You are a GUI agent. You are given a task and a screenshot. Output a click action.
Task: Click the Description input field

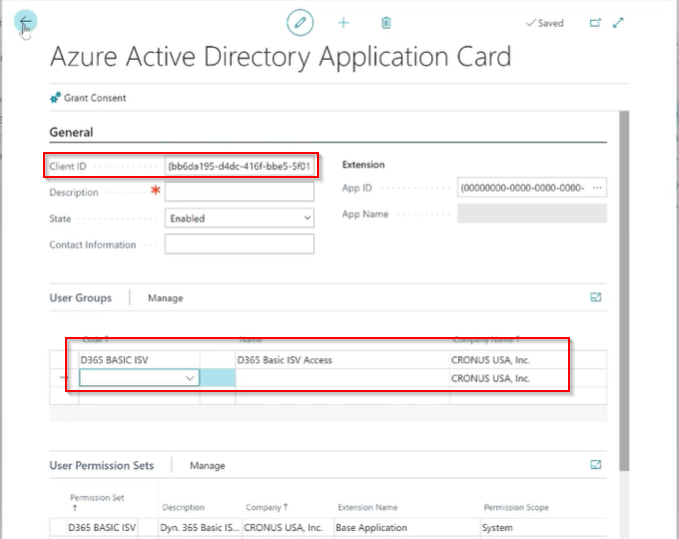[x=239, y=192]
